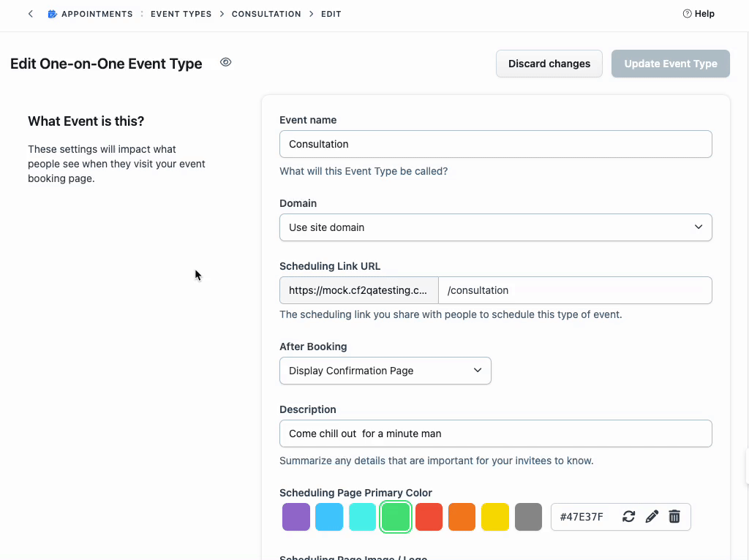Open Help from the top right
The width and height of the screenshot is (749, 560).
(699, 14)
